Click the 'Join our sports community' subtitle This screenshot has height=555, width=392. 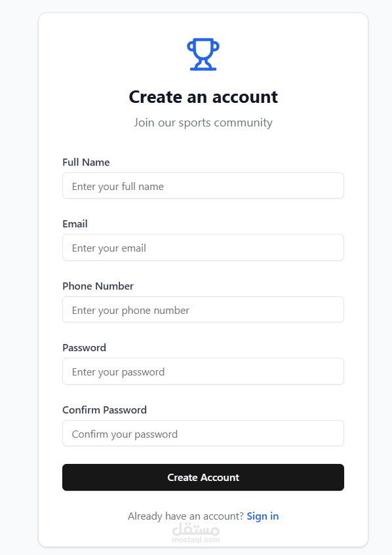(203, 123)
